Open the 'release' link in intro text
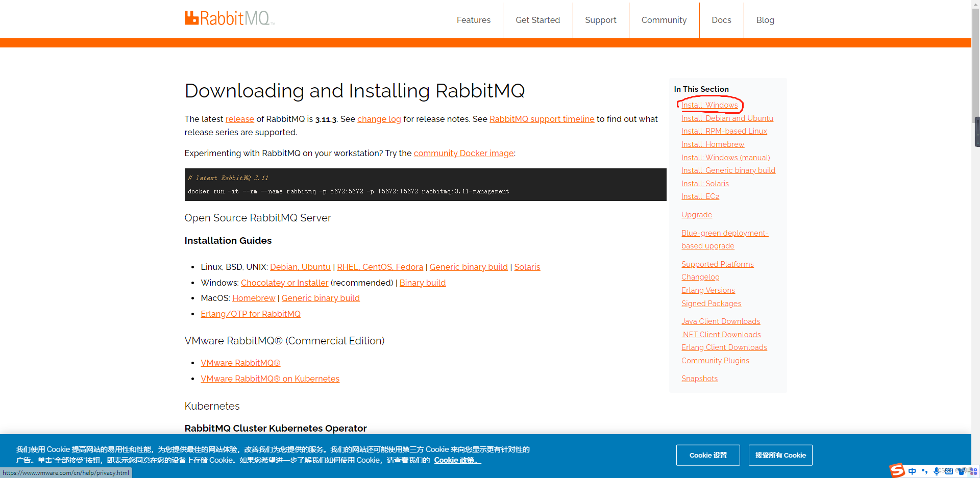The width and height of the screenshot is (980, 478). pos(239,119)
